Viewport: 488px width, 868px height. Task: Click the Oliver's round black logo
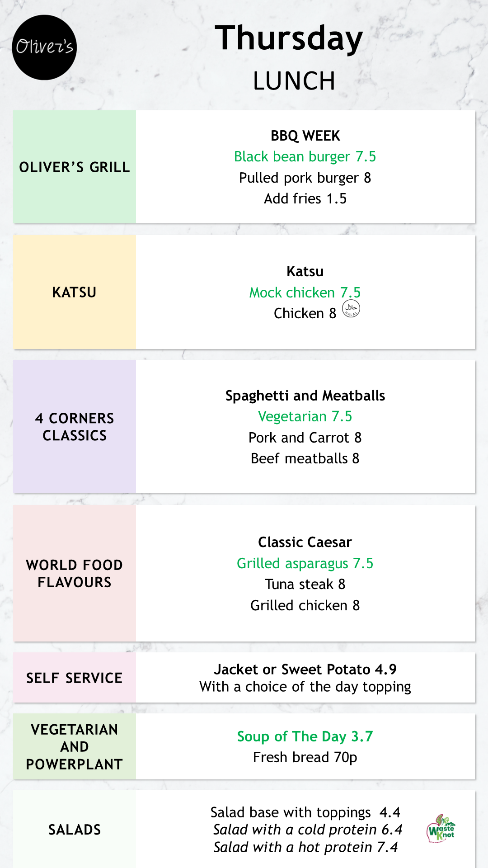pyautogui.click(x=44, y=47)
